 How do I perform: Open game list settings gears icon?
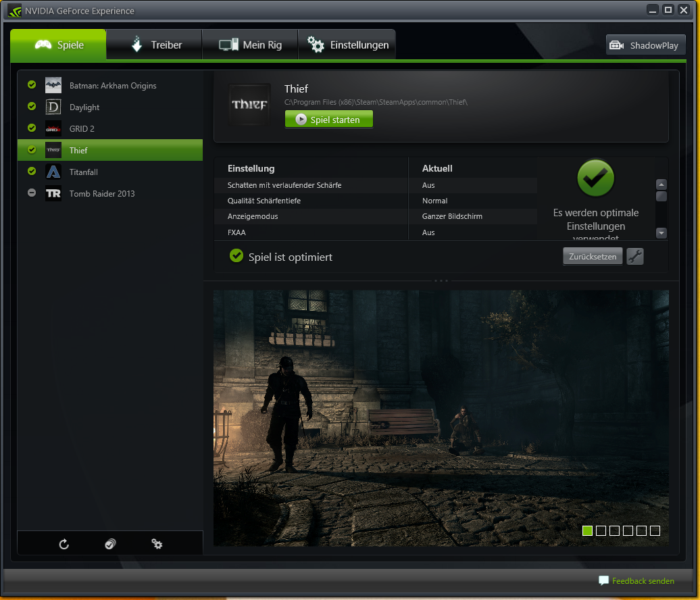click(157, 544)
